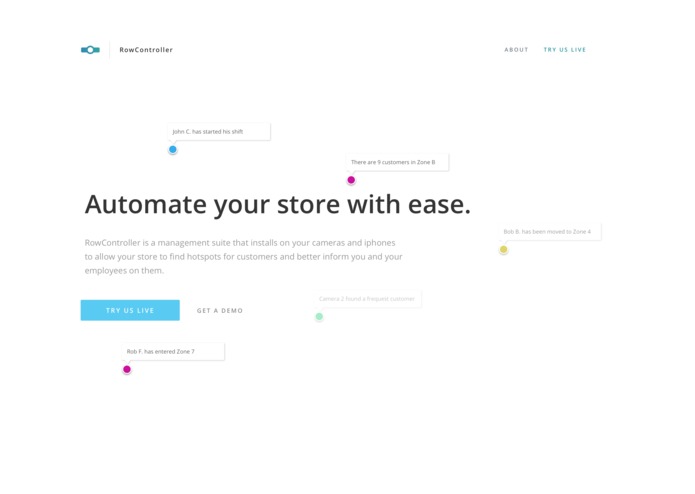Viewport: 695px width, 494px height.
Task: Click the green dot under Camera 2 notification
Action: pyautogui.click(x=319, y=316)
